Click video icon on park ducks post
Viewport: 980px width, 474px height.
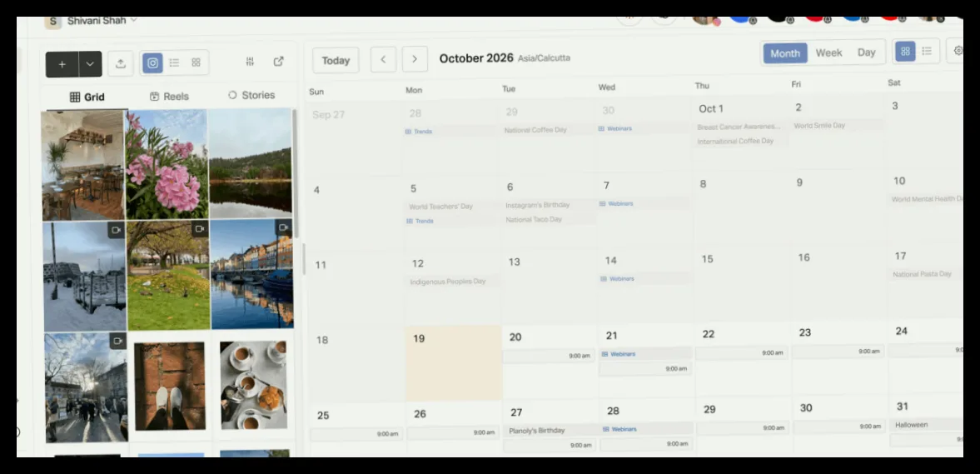[199, 229]
